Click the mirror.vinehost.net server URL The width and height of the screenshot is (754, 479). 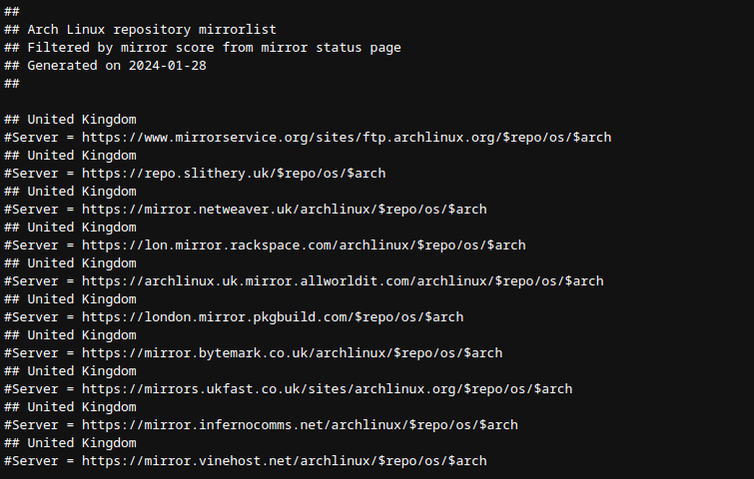284,461
